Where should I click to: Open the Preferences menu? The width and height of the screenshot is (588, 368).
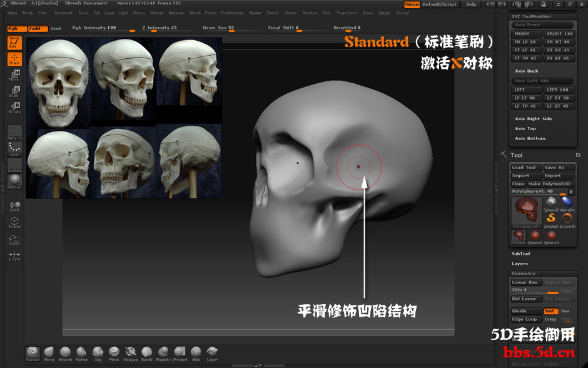[x=232, y=13]
